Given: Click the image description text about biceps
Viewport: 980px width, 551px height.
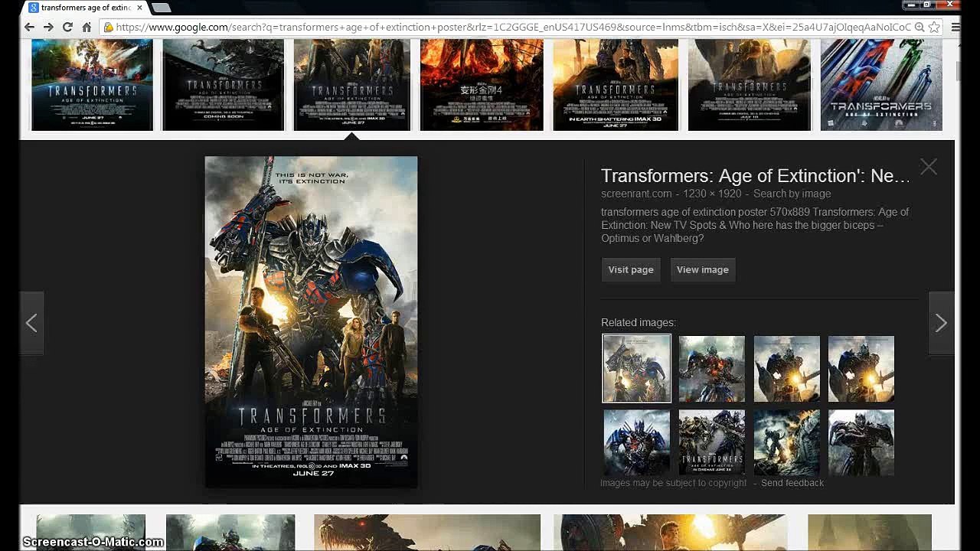Looking at the screenshot, I should pos(755,225).
